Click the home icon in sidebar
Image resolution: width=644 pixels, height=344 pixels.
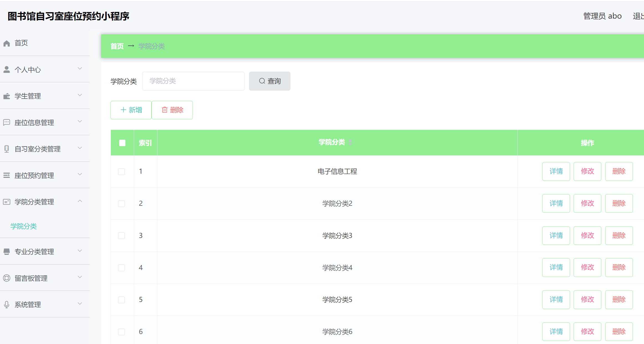click(x=7, y=43)
